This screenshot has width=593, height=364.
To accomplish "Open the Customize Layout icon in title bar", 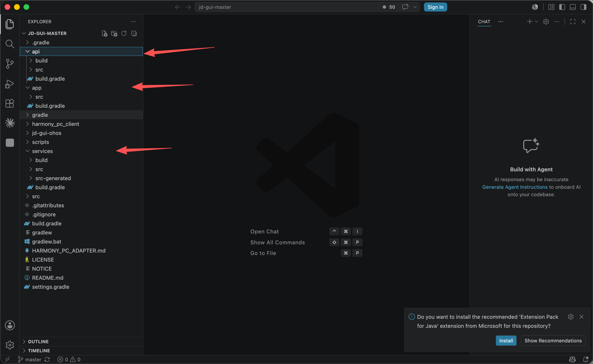I will (551, 7).
